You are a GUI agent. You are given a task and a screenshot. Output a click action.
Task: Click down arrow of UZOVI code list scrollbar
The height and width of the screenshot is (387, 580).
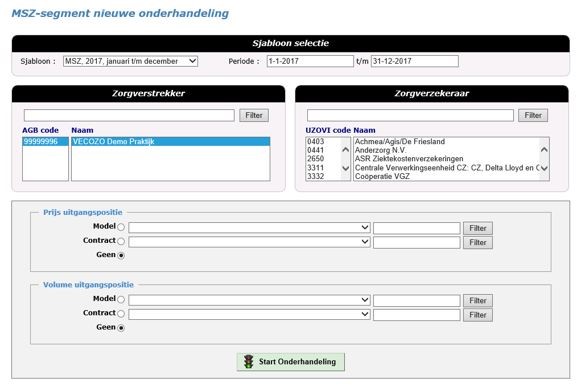click(345, 168)
